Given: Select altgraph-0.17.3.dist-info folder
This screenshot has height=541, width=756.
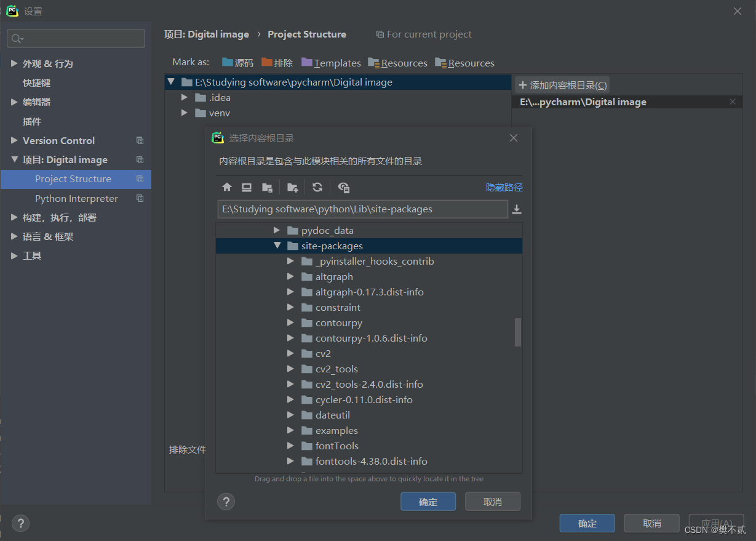Looking at the screenshot, I should click(369, 292).
